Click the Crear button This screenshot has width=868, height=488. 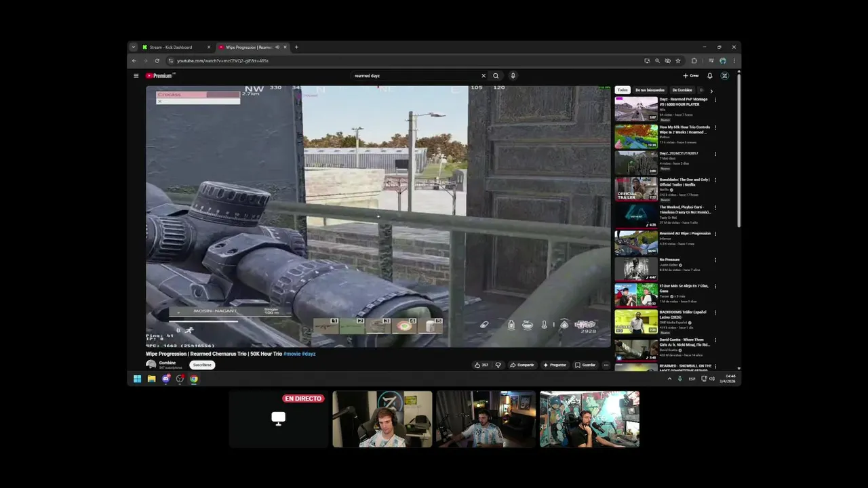(690, 76)
